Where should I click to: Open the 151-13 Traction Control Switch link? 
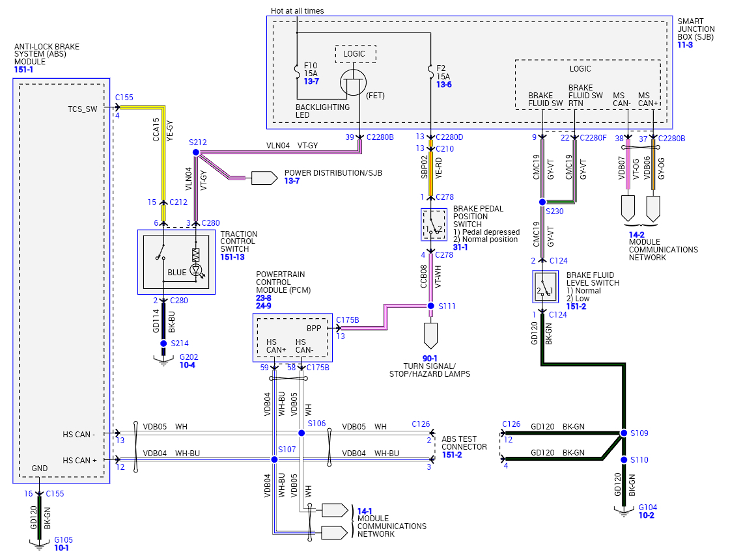[x=232, y=257]
